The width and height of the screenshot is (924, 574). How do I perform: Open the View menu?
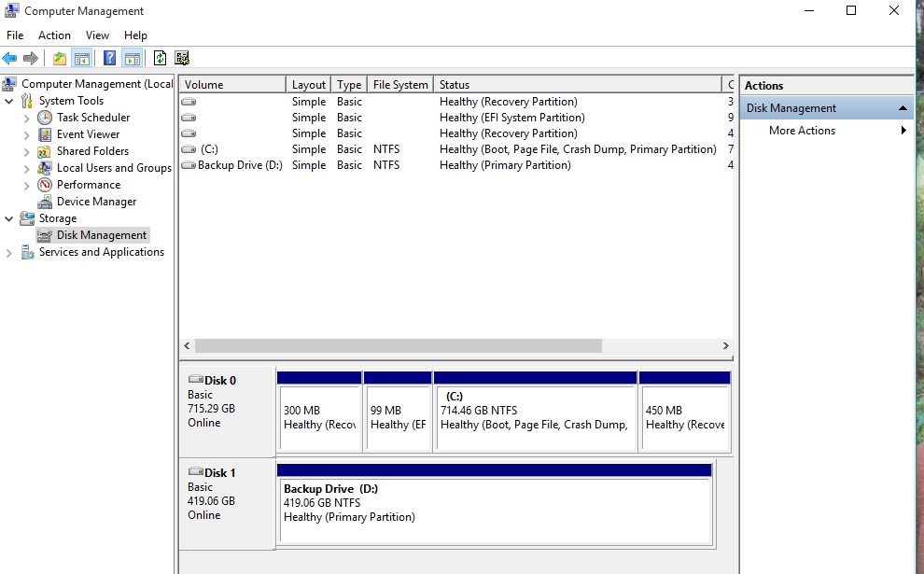point(97,35)
